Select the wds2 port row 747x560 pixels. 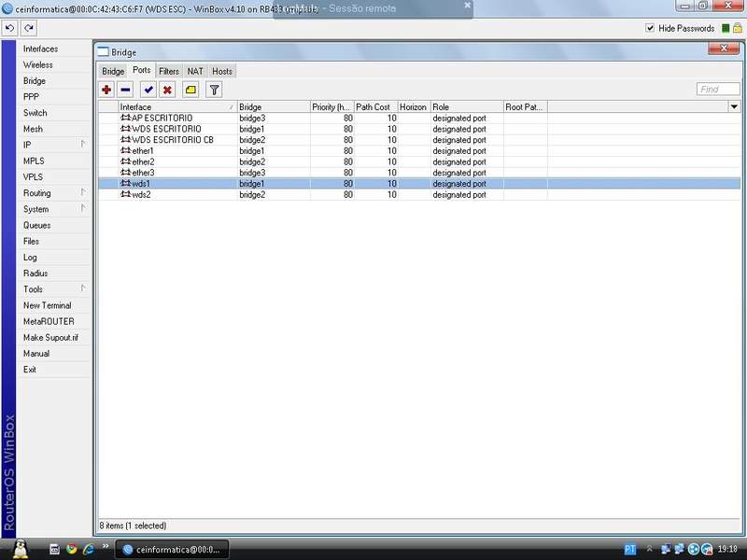point(419,195)
